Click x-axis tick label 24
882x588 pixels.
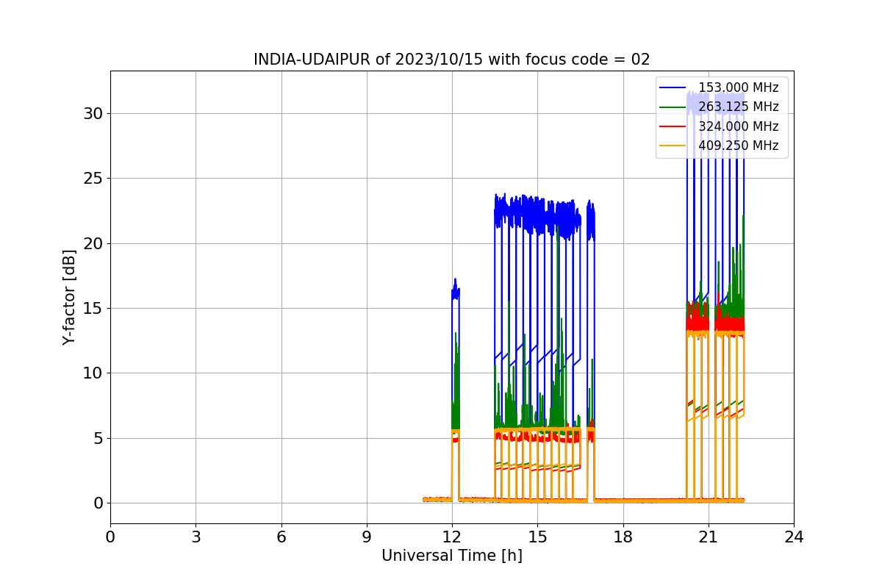coord(794,537)
